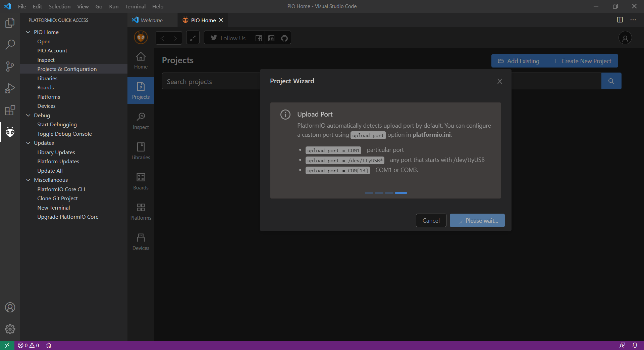644x350 pixels.
Task: Open the Terminal menu
Action: (135, 6)
